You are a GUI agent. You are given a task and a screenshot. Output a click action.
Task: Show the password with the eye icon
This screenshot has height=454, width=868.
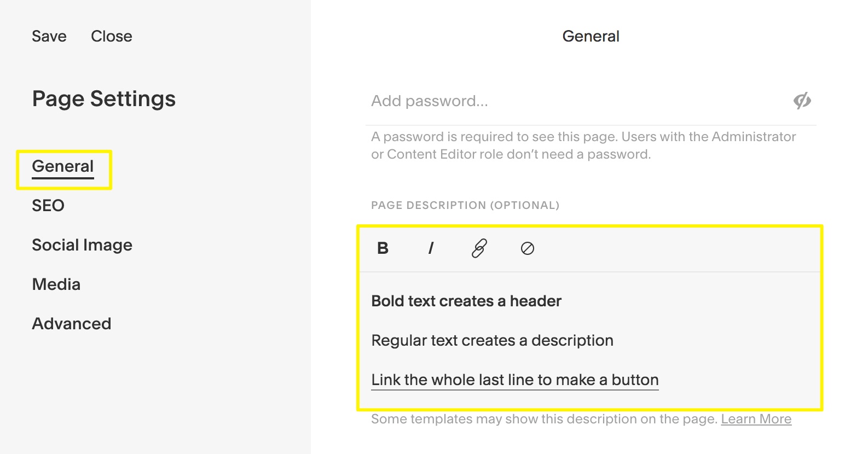(802, 101)
